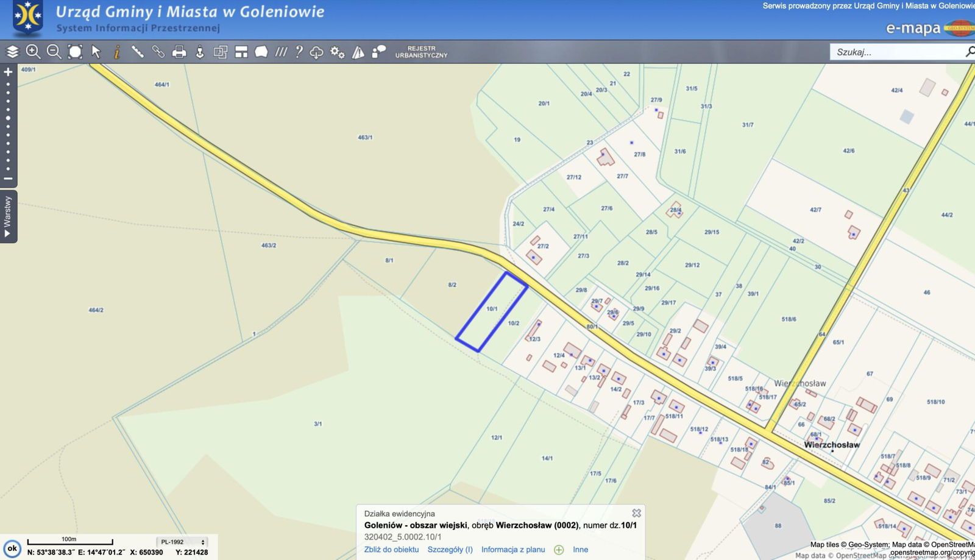Viewport: 975px width, 560px height.
Task: Open the layers stack icon in toolbar
Action: click(13, 52)
